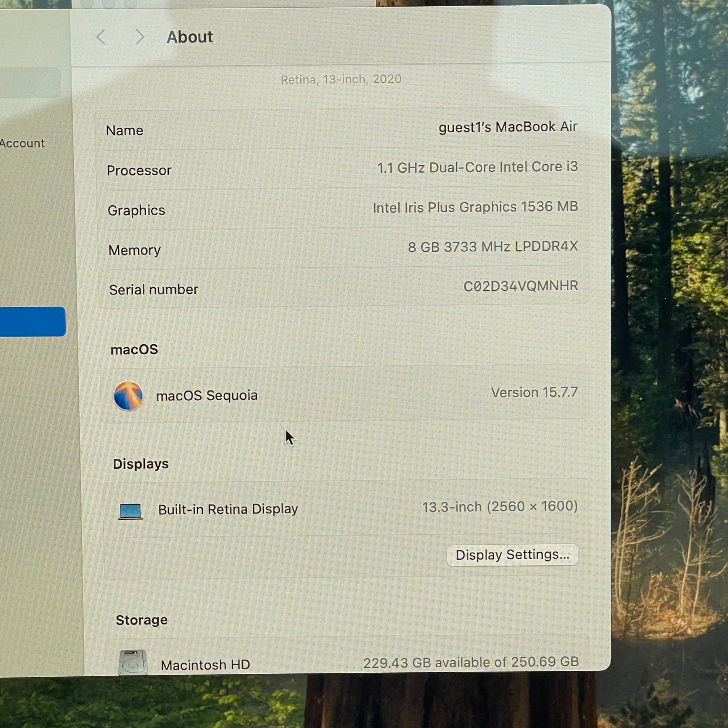
Task: Click the 13.3-inch (2560 × 1600) value
Action: pos(500,507)
